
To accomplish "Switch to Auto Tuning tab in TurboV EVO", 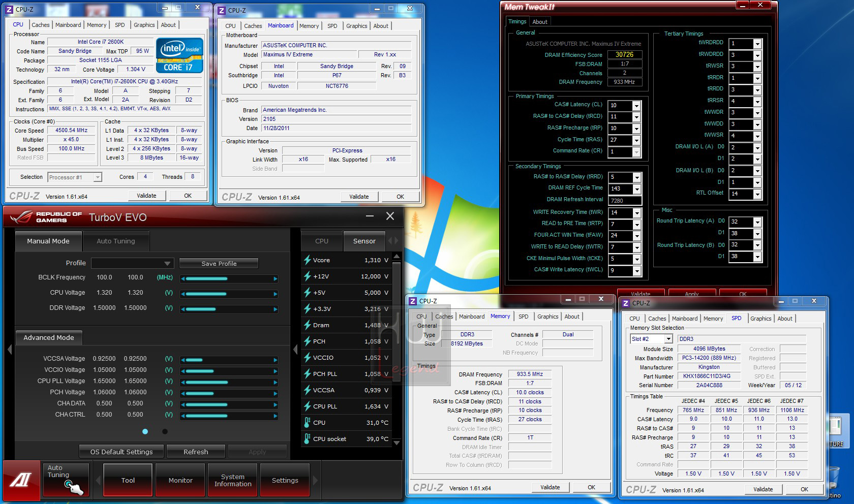I will [116, 241].
